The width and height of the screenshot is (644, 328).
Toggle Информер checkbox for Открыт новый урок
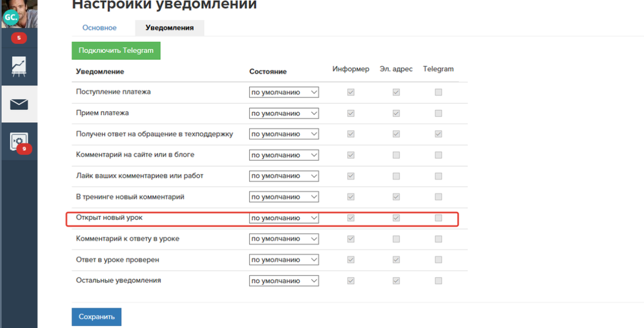coord(351,218)
